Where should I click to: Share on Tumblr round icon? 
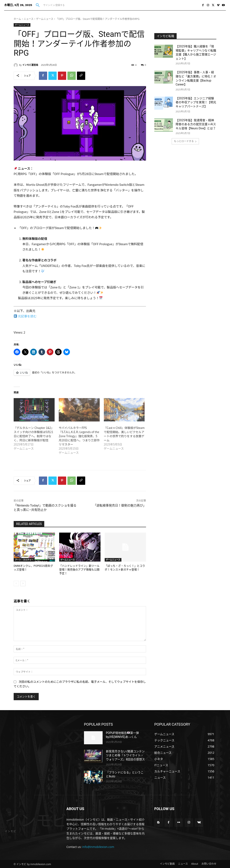pos(42,352)
